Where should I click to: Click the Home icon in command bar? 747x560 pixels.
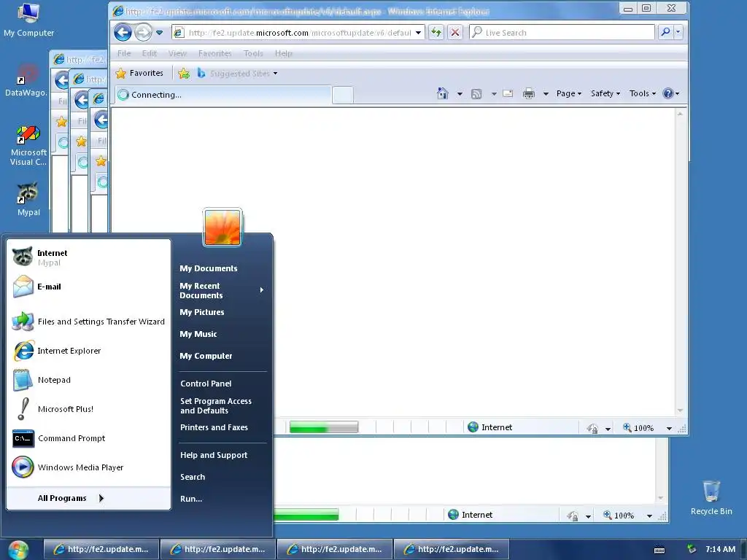443,94
